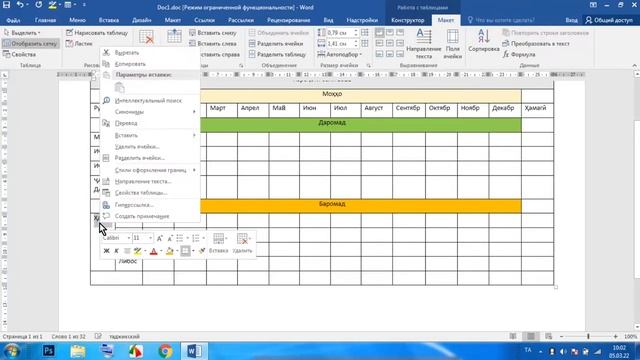Image resolution: width=640 pixels, height=360 pixels.
Task: Click Вставить снизу button
Action: tap(213, 33)
